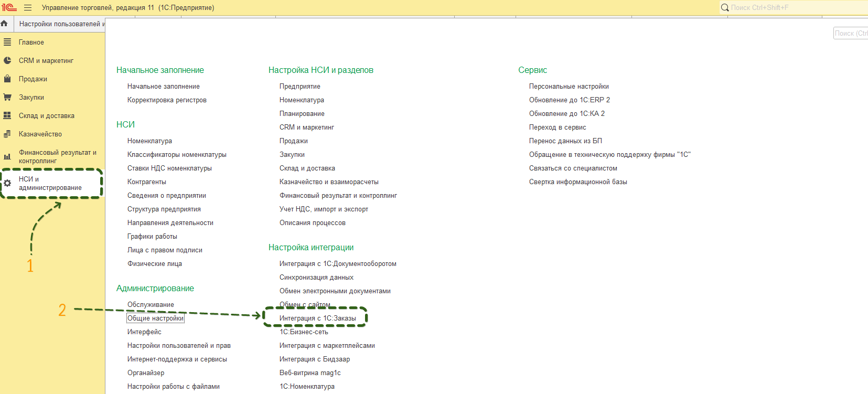Select the Продажи shopping bag icon in sidebar

point(7,79)
